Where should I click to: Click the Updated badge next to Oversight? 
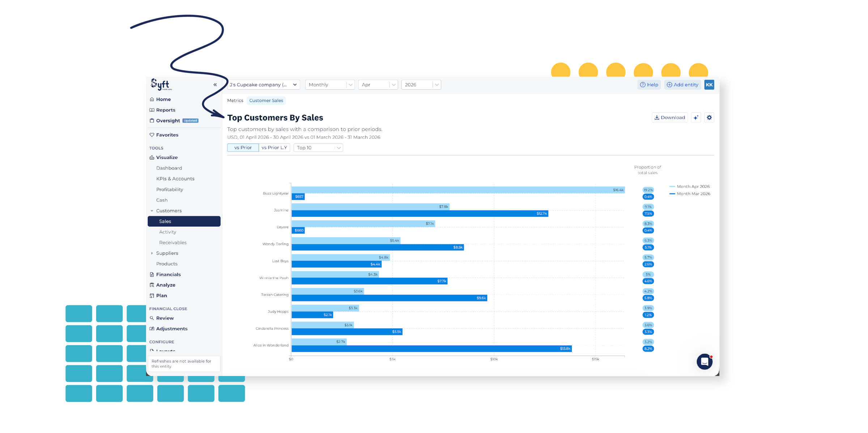pos(190,121)
